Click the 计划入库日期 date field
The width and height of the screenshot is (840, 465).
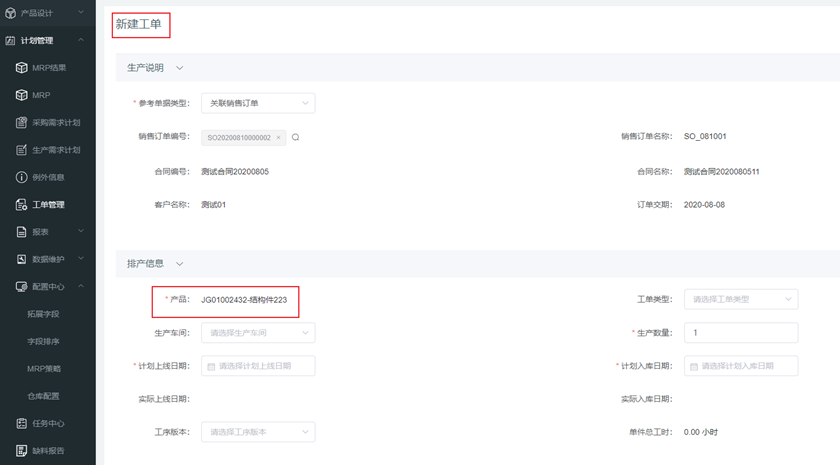click(x=740, y=366)
